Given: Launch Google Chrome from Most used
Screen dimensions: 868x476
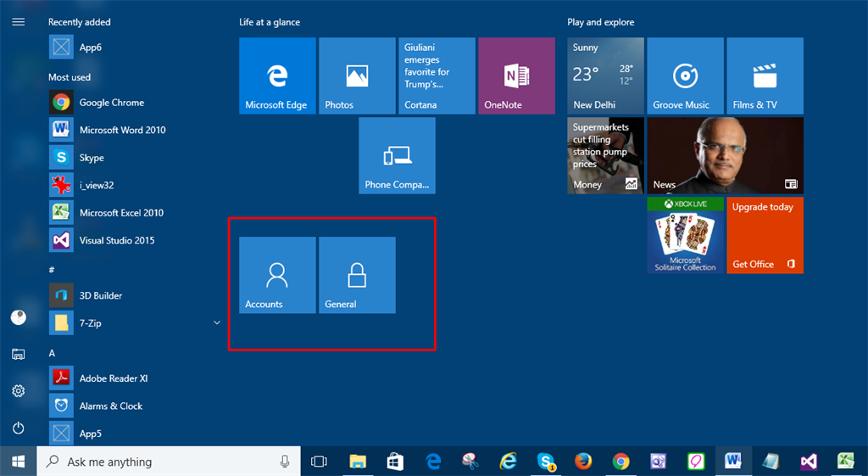Looking at the screenshot, I should coord(111,103).
